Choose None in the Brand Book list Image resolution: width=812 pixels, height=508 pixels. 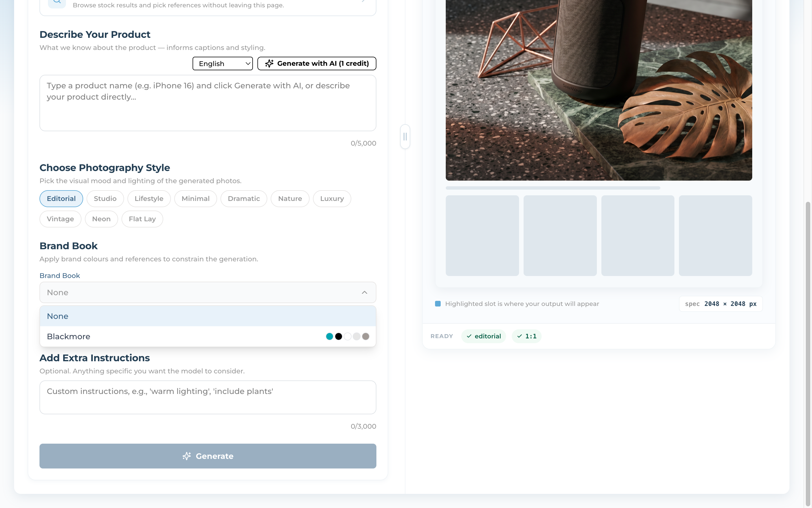tap(208, 316)
